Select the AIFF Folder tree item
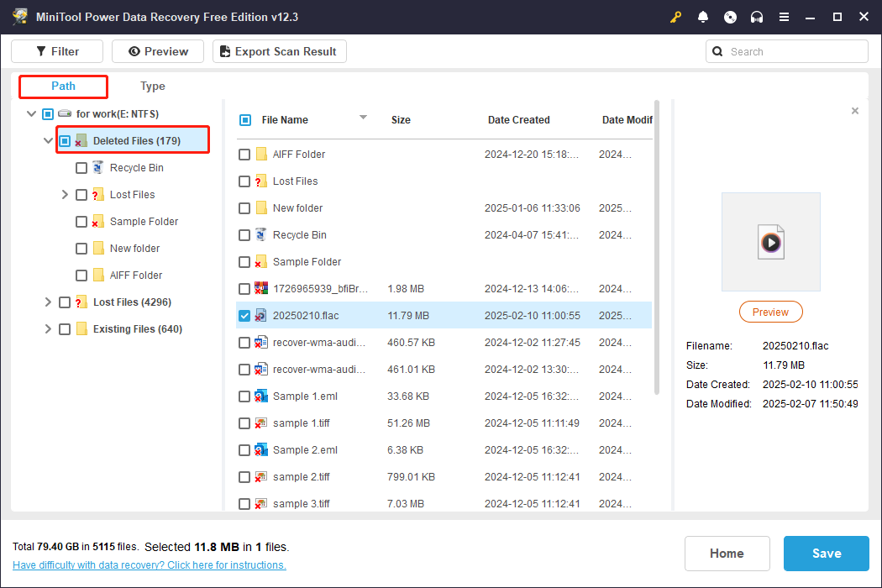Screen dimensions: 882x588 coord(135,276)
